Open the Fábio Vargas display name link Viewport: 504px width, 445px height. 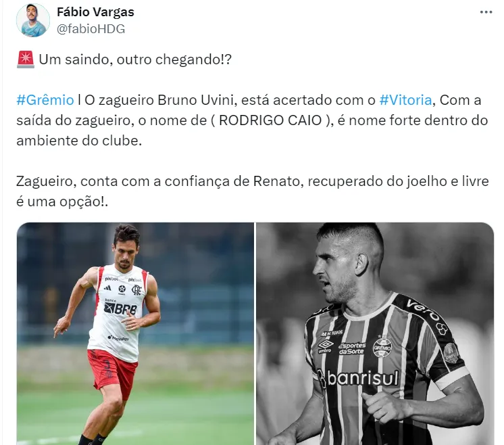95,12
